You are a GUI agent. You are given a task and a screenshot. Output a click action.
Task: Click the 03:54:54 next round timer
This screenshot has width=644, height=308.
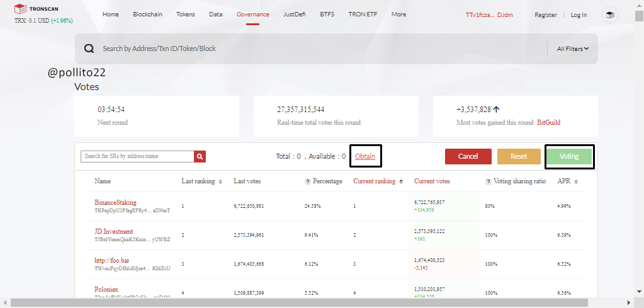(x=111, y=110)
